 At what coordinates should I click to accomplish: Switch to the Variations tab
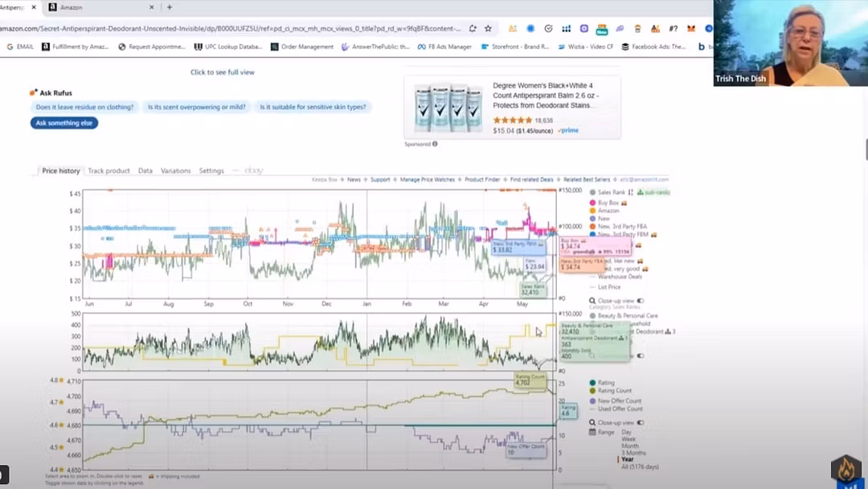pyautogui.click(x=175, y=171)
